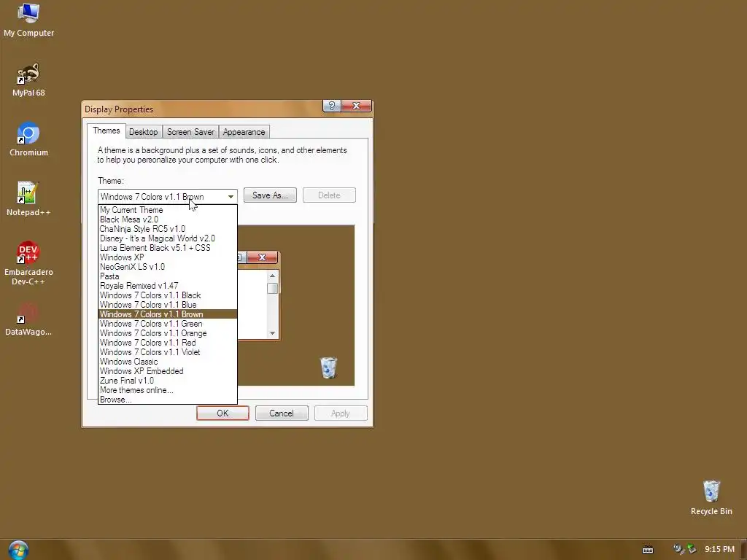The image size is (747, 560).
Task: Close the Display Properties dialog
Action: point(356,106)
